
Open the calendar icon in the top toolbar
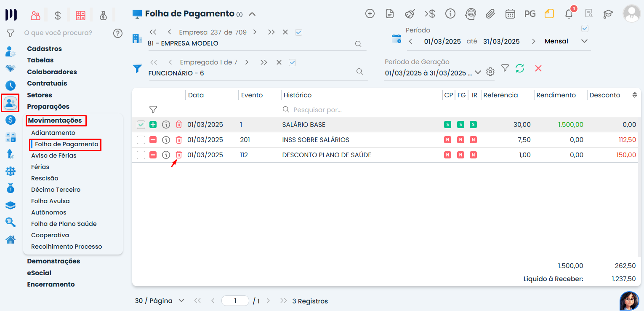510,14
